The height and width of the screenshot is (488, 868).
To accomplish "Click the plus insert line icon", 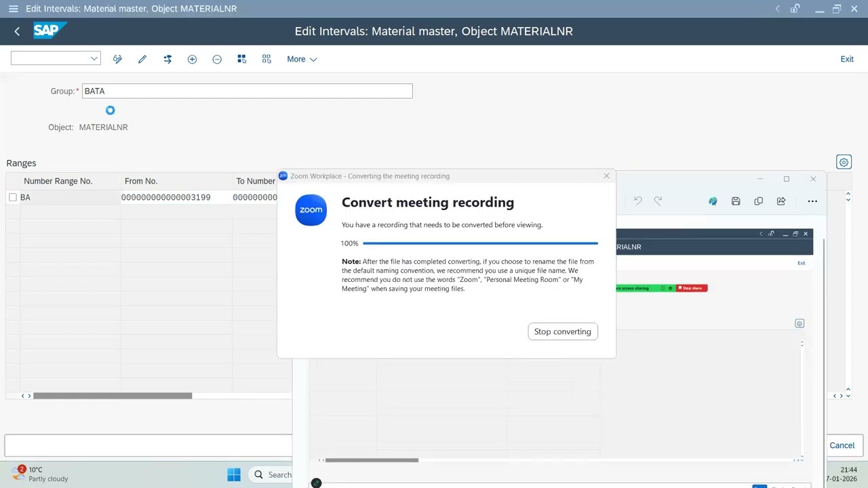I will 192,59.
